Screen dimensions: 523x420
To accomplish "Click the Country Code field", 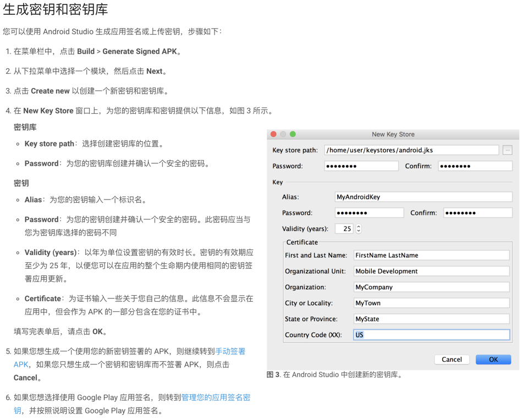I will click(431, 335).
